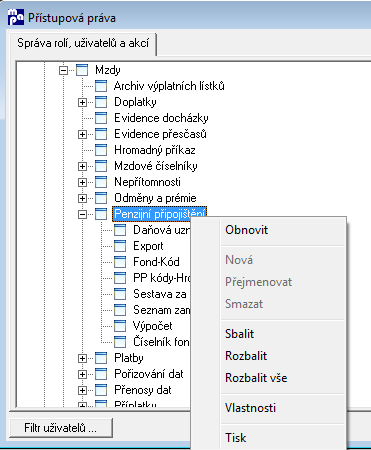Viewport: 371px width, 450px height.
Task: Click the icon beside Pořizování dat
Action: [101, 374]
